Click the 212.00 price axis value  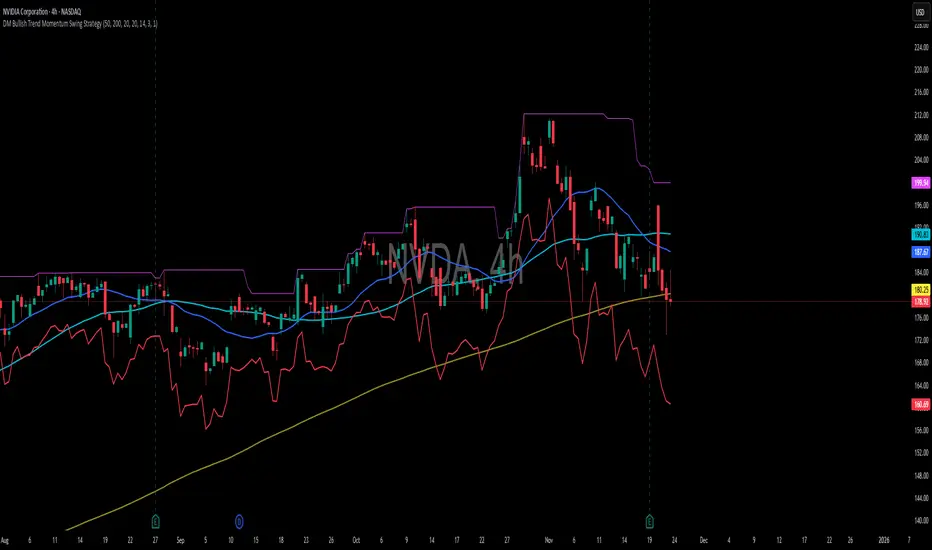click(921, 115)
